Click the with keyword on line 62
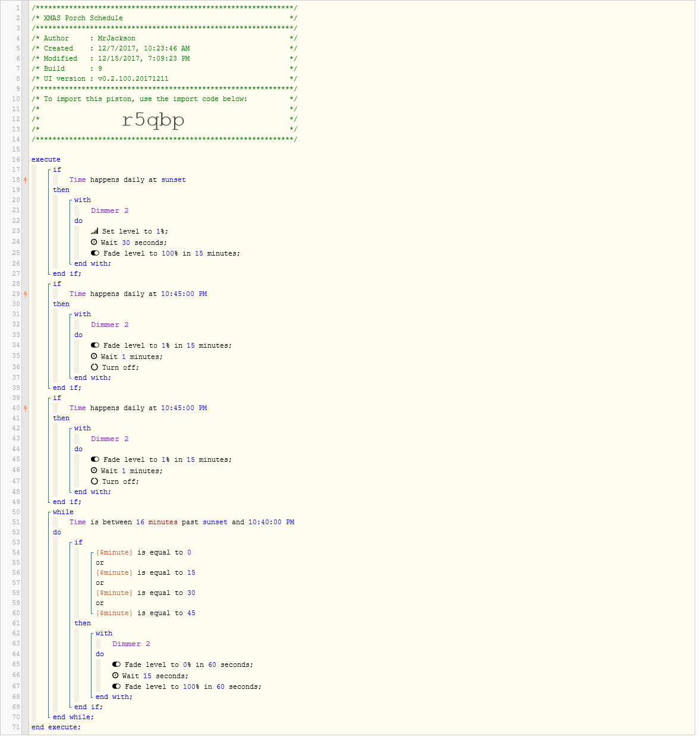Screen dimensions: 700x740 click(104, 633)
